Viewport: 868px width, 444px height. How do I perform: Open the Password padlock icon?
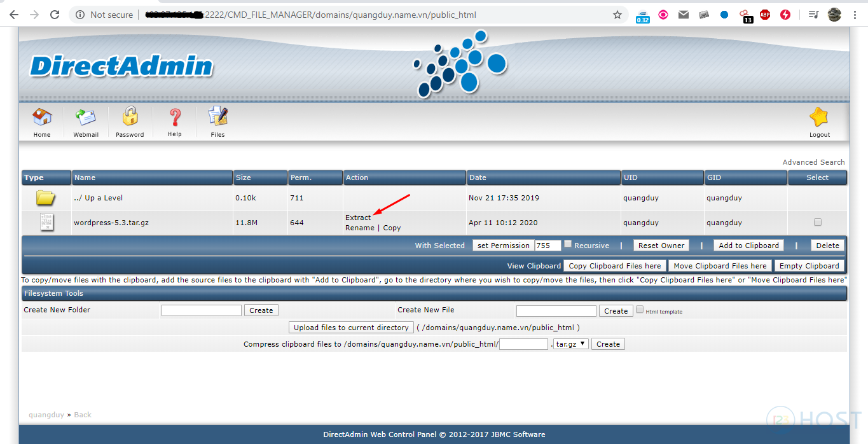130,117
